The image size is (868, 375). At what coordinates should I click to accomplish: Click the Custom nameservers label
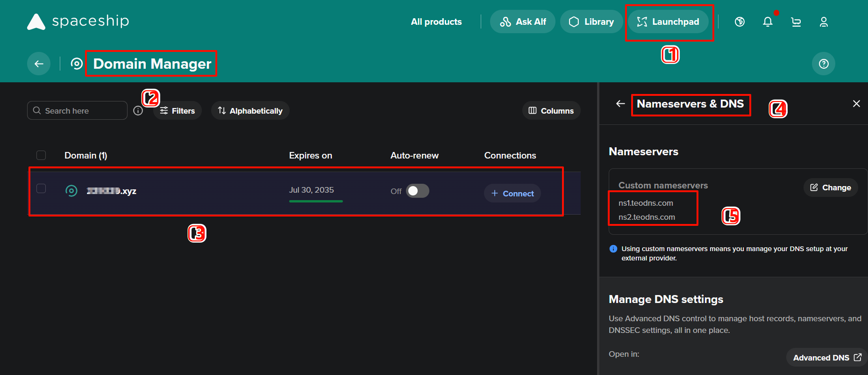point(663,185)
